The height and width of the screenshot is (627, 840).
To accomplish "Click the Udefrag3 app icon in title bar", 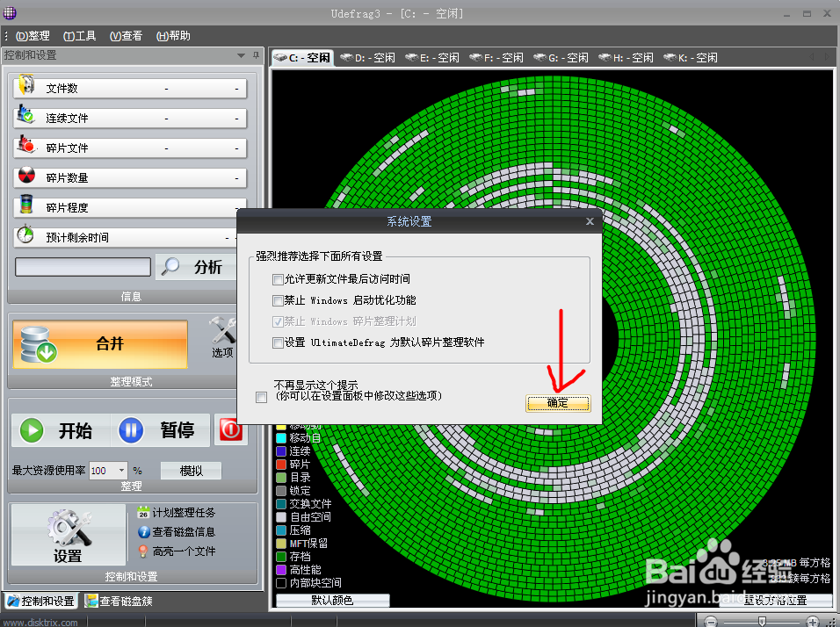I will (x=9, y=12).
